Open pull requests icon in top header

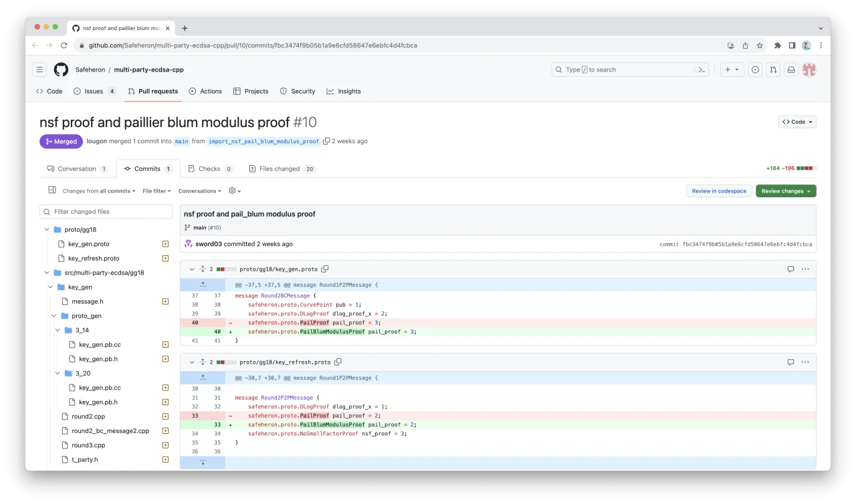[773, 70]
